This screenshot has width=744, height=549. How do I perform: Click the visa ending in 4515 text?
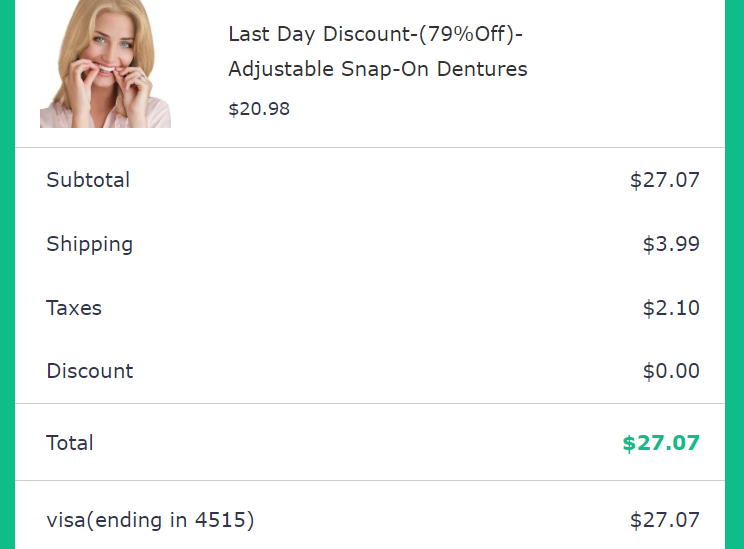[150, 520]
